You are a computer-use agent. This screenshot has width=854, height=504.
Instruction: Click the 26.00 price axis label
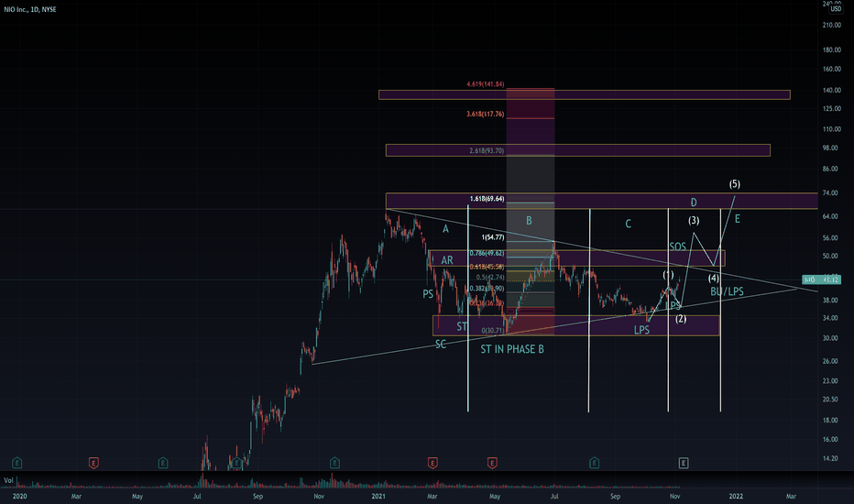832,361
